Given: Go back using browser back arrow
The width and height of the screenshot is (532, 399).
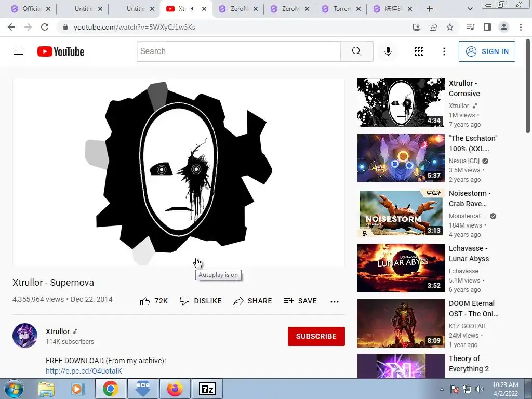Looking at the screenshot, I should coord(11,27).
